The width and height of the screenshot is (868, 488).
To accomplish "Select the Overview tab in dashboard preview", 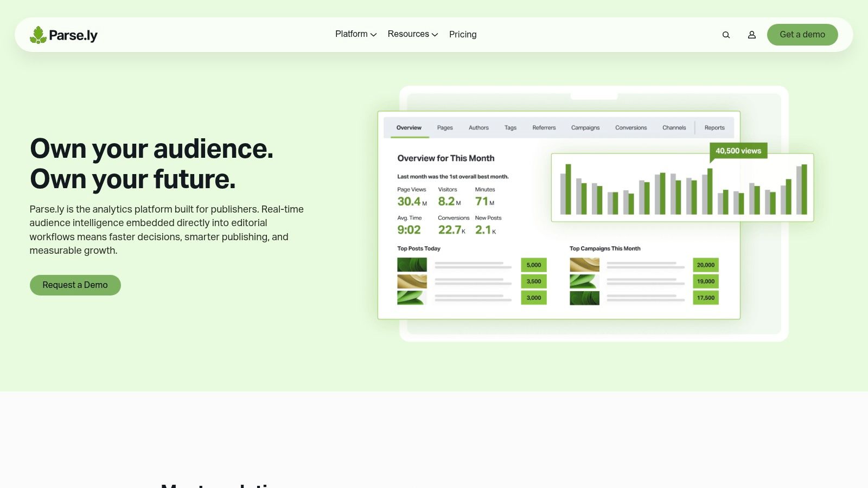I will click(x=409, y=127).
